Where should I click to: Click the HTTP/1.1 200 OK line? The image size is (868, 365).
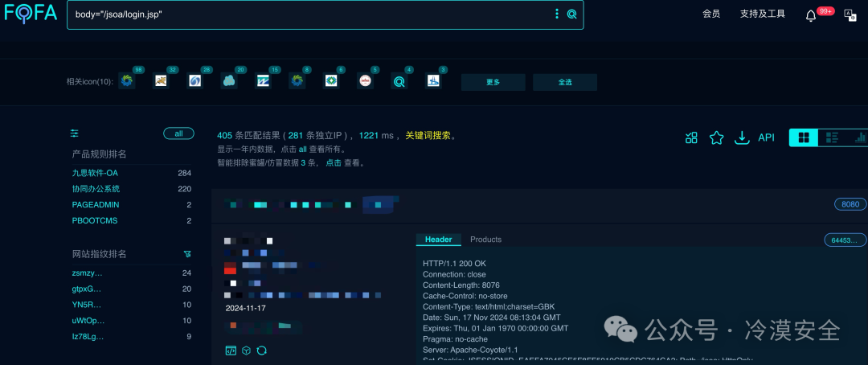(x=454, y=264)
